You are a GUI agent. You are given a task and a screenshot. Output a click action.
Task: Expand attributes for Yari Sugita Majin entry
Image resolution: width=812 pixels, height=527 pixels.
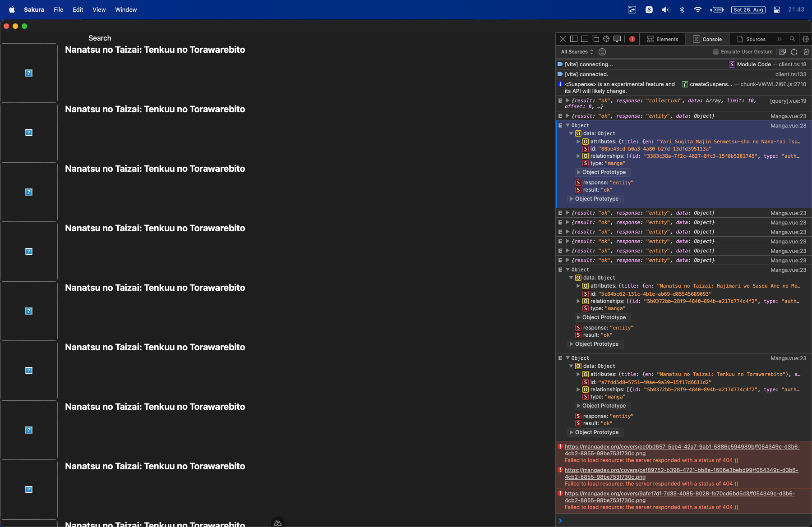click(x=578, y=142)
